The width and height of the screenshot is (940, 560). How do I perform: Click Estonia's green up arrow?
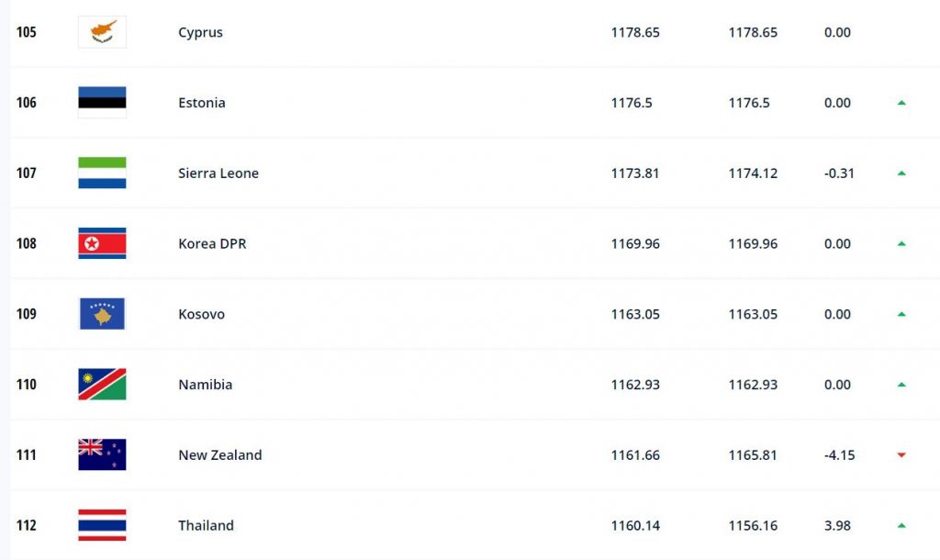pos(901,103)
